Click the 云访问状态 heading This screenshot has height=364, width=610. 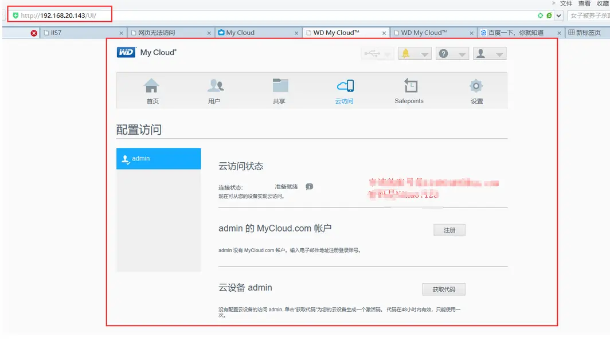click(241, 166)
